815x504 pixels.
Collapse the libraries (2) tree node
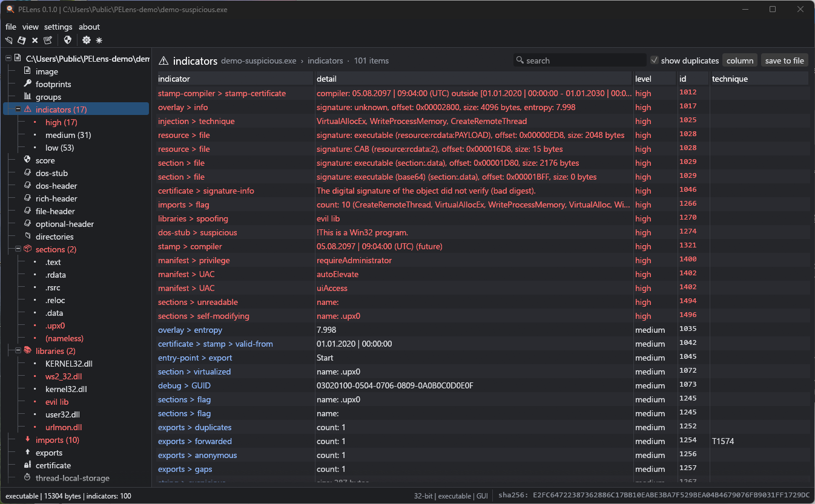pos(18,350)
